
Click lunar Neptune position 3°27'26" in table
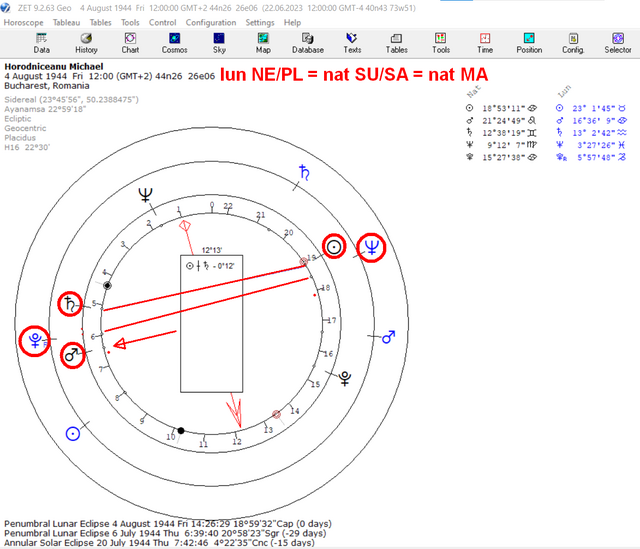[596, 145]
